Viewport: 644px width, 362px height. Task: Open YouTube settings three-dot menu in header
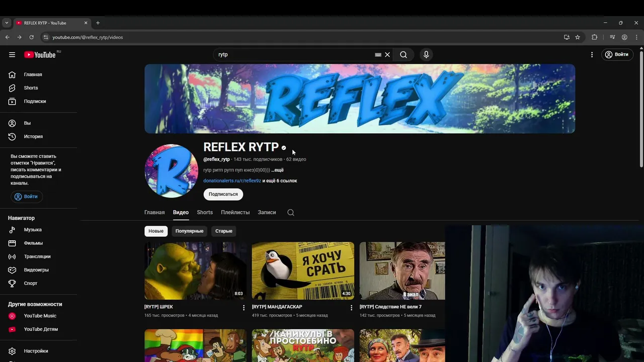click(x=592, y=54)
